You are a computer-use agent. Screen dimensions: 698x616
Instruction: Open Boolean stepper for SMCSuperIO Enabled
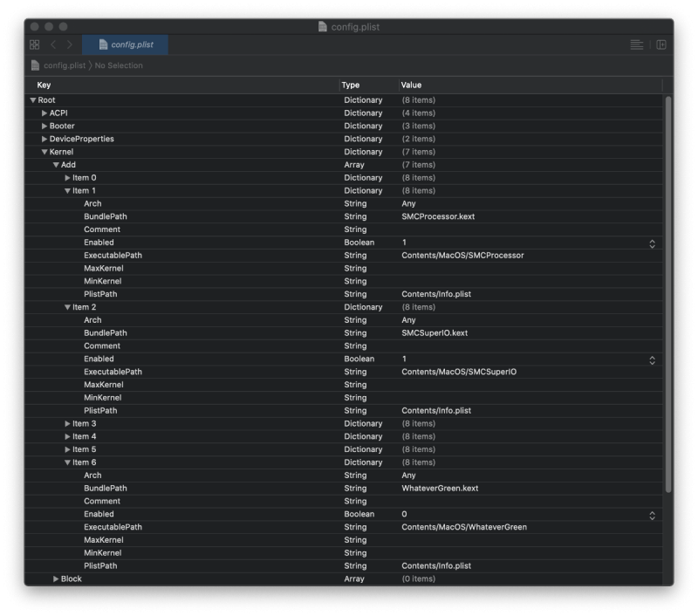pos(652,359)
